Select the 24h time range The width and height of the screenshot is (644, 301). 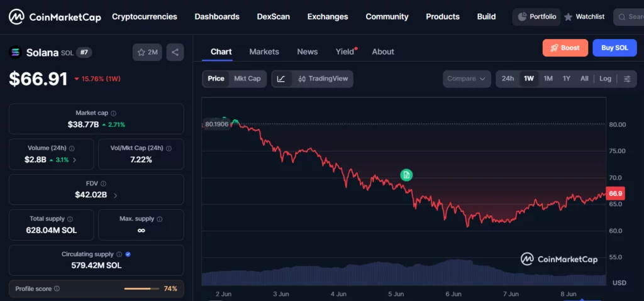point(508,79)
